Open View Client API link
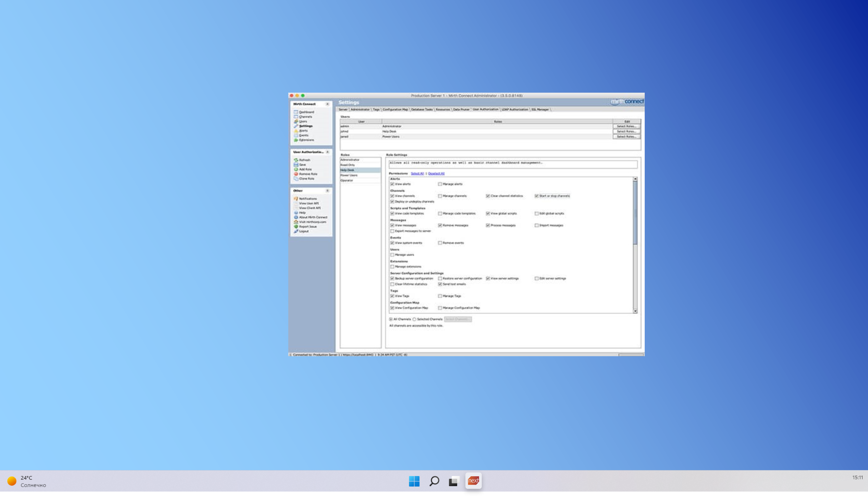Viewport: 868px width, 498px height. pos(307,208)
